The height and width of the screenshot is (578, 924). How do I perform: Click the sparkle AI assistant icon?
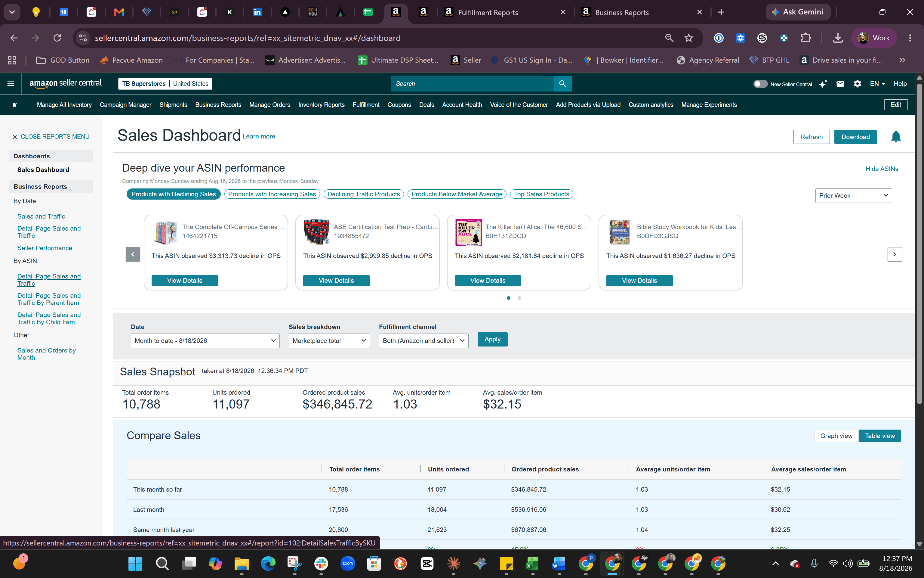pos(823,84)
